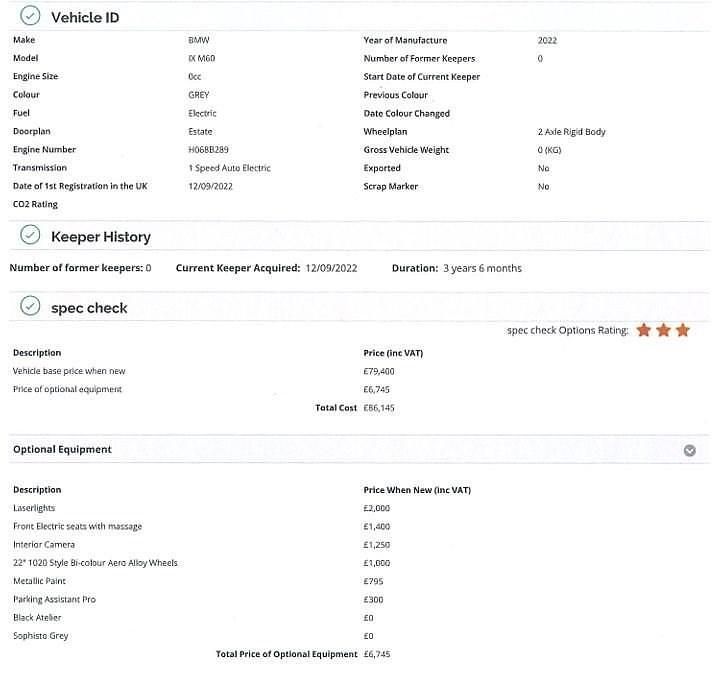
Task: Select the Vehicle ID section heading
Action: pos(85,17)
